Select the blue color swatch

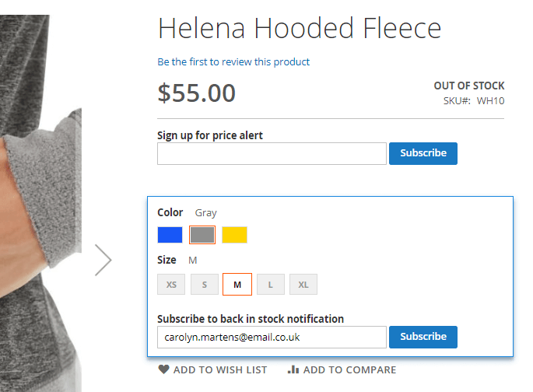click(x=170, y=235)
